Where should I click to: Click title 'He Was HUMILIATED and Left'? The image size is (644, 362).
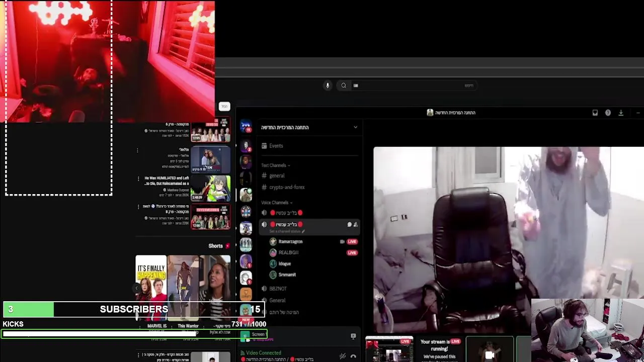[x=167, y=178]
